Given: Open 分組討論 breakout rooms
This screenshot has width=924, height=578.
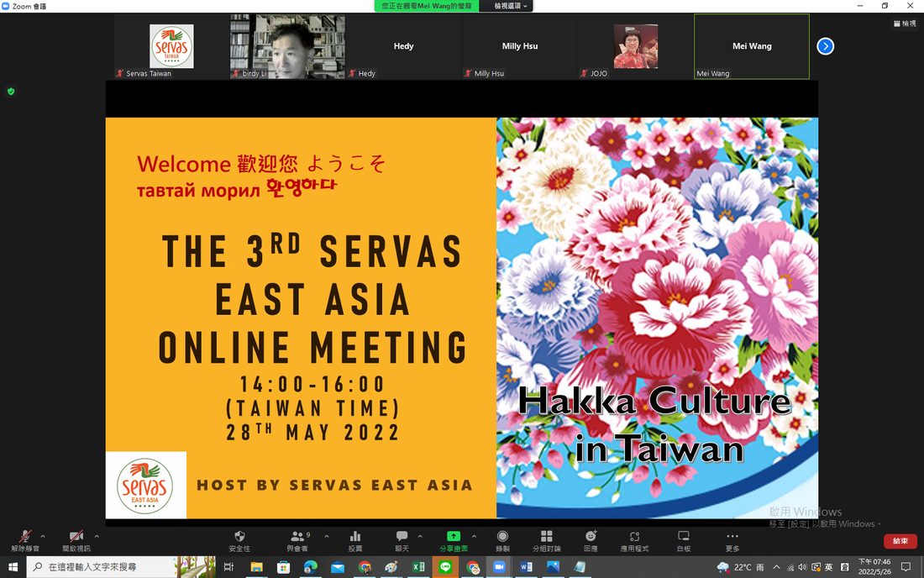Looking at the screenshot, I should tap(547, 540).
